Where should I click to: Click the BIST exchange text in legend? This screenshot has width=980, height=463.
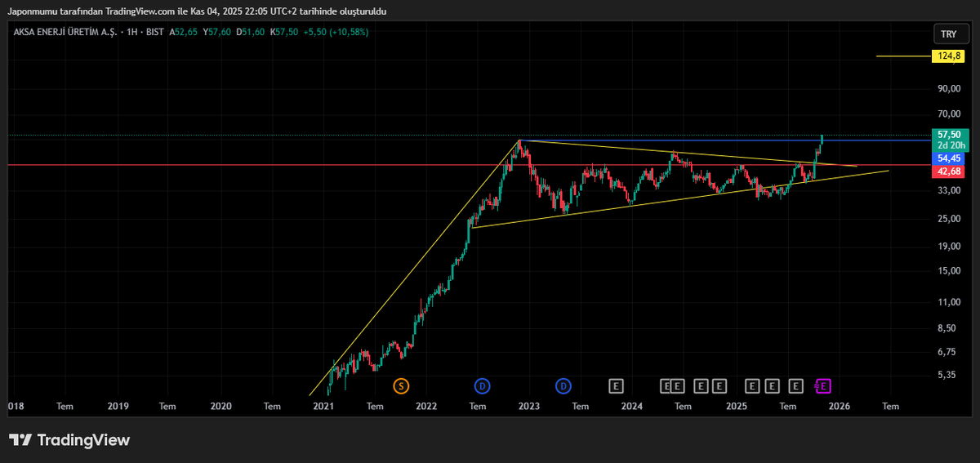[x=155, y=33]
